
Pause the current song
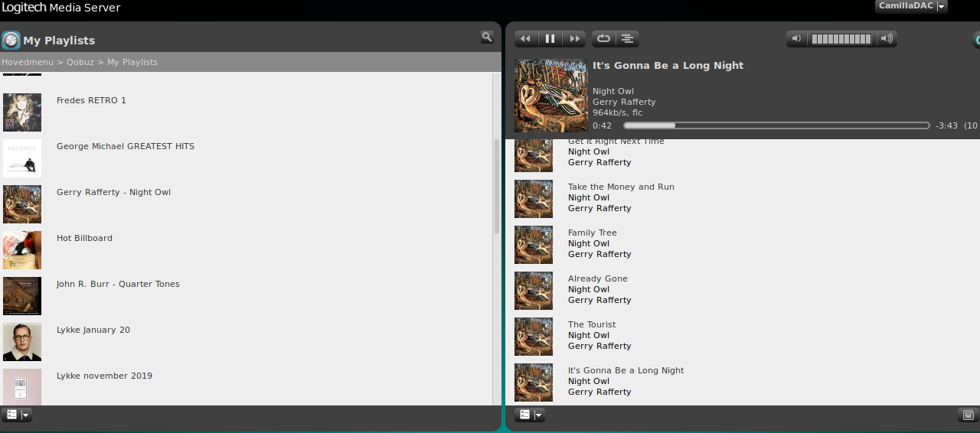(550, 39)
